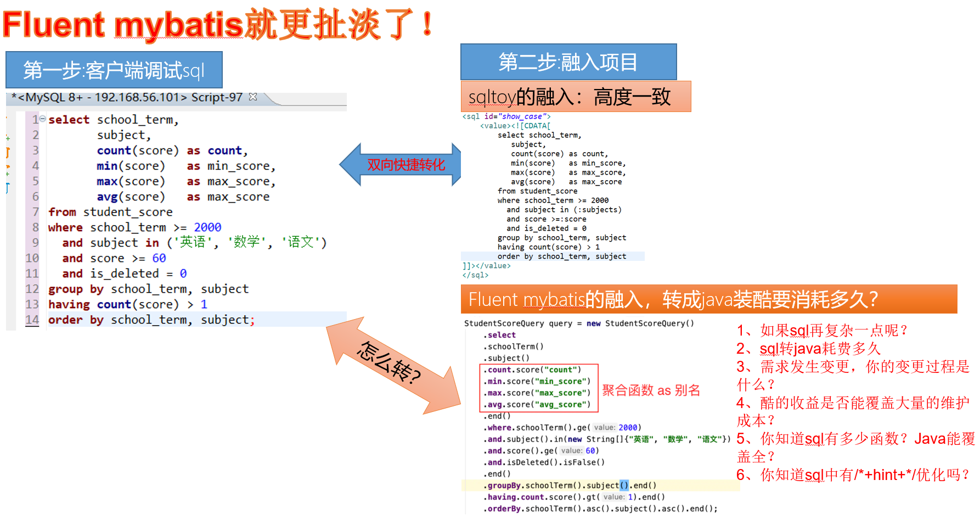Viewport: 980px width, 519px height.
Task: Click the lower blue J-shaped marker in the margin
Action: 7,187
